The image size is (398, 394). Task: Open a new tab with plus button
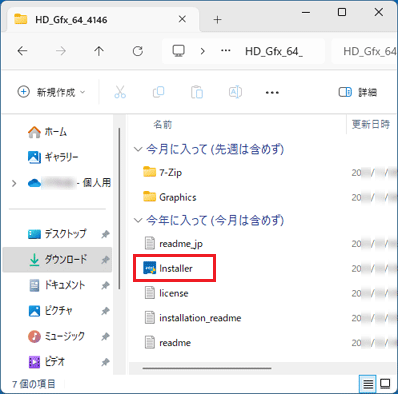tap(217, 20)
